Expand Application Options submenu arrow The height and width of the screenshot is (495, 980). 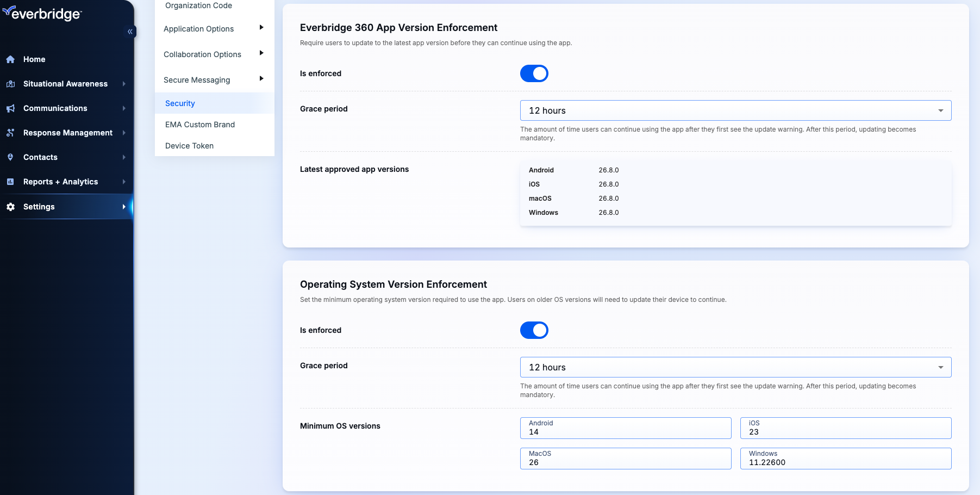pos(261,27)
